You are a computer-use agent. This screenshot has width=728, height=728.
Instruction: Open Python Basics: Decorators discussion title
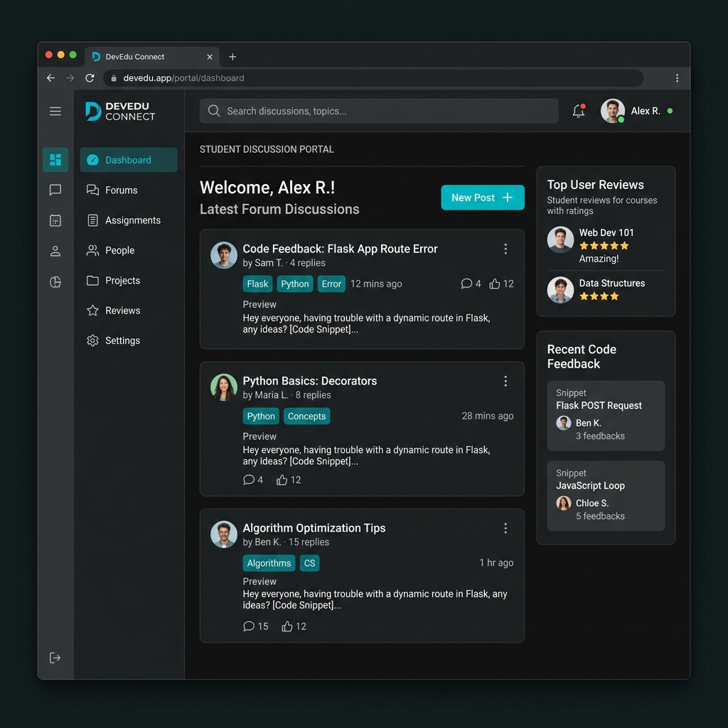[310, 381]
